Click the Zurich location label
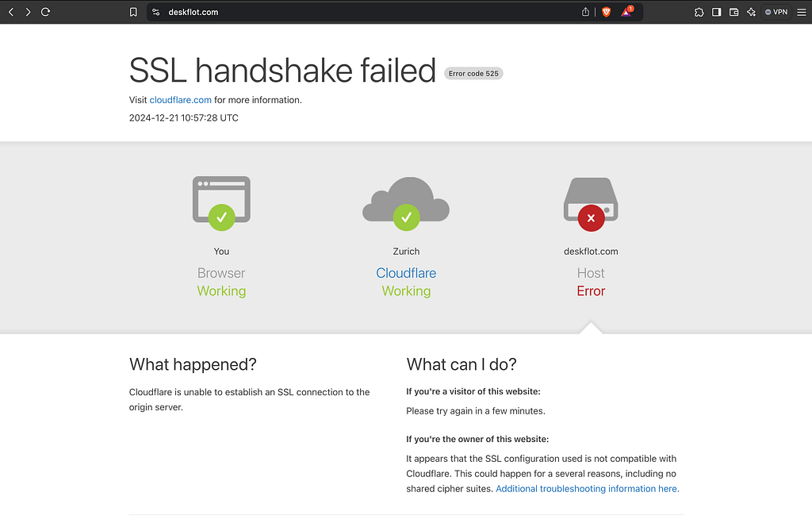 [406, 252]
